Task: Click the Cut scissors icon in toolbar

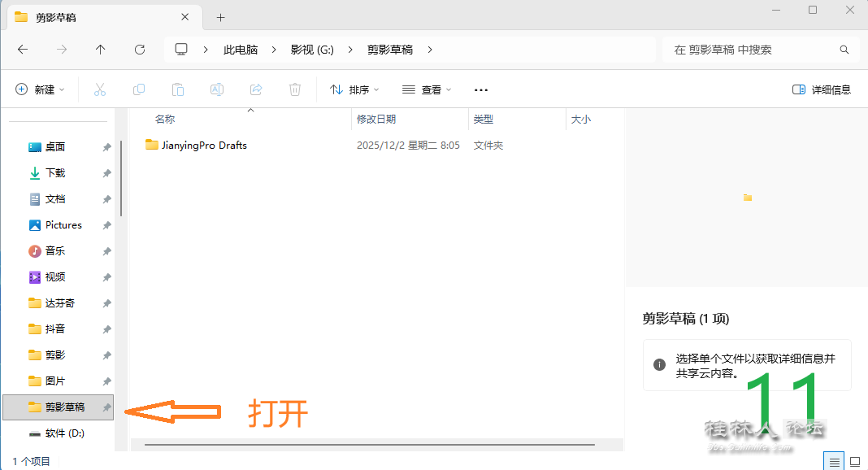Action: click(100, 89)
